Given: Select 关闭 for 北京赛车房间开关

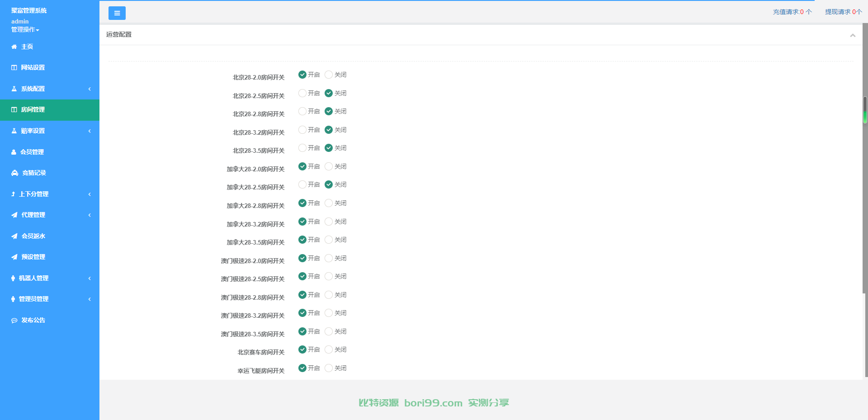Looking at the screenshot, I should pos(329,349).
